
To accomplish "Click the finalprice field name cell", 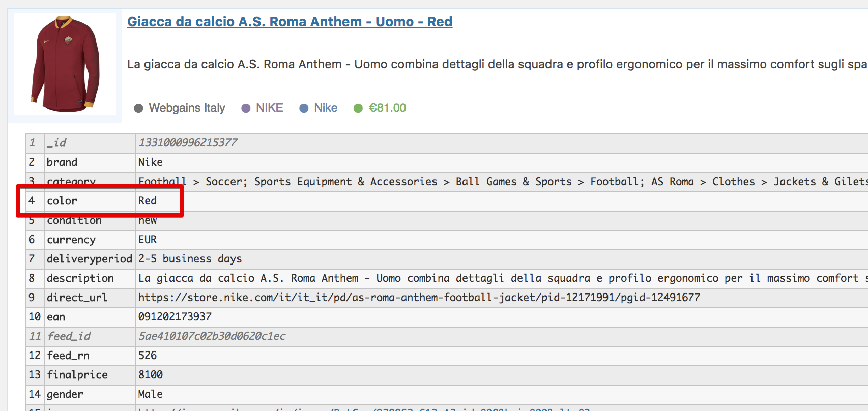I will (x=90, y=375).
